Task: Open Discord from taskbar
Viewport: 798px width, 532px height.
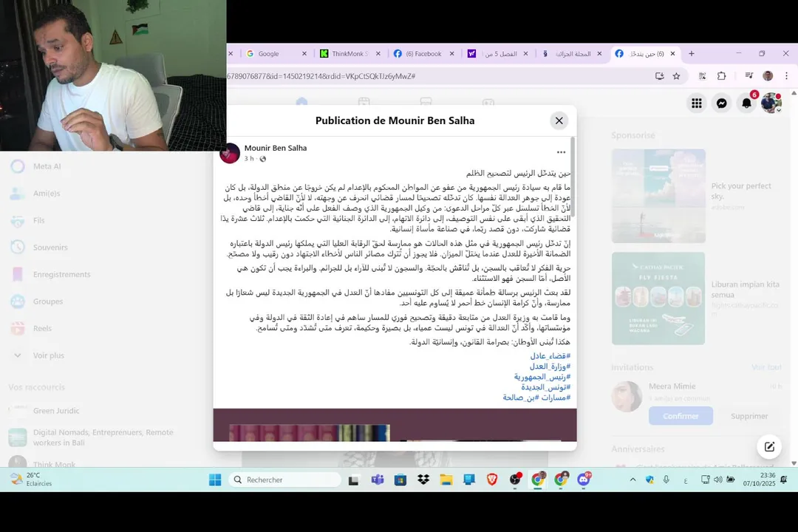Action: (x=584, y=480)
